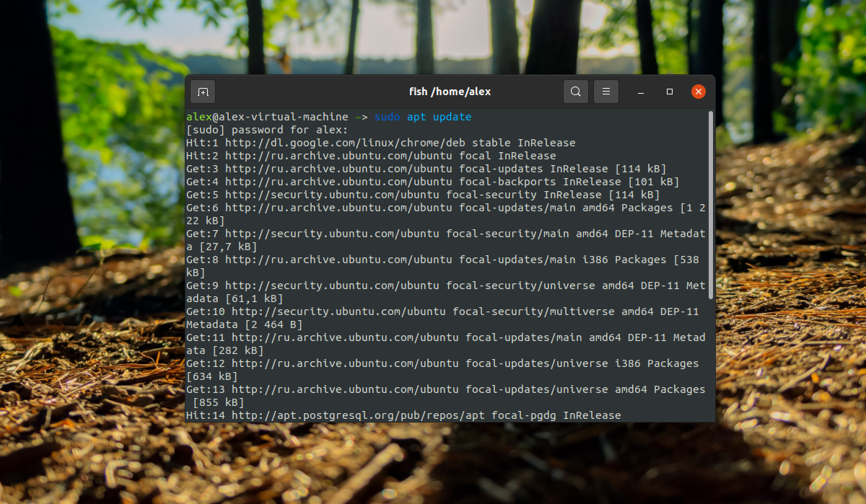Open a new terminal tab
The image size is (866, 504).
tap(203, 92)
